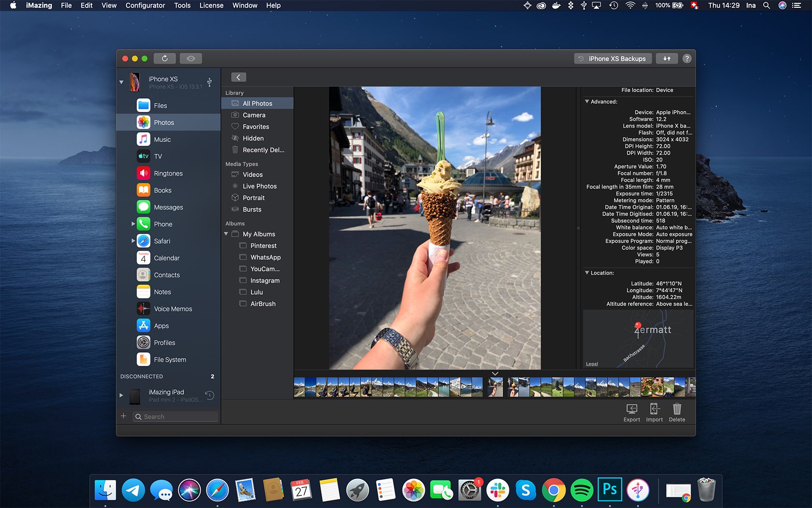This screenshot has width=812, height=508.
Task: Open the Tools menu in menu bar
Action: [x=182, y=5]
